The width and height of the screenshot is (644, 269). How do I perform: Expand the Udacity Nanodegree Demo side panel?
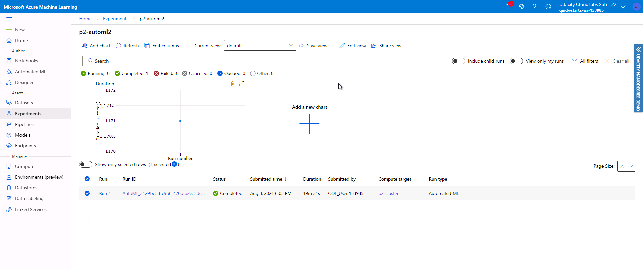tap(638, 78)
